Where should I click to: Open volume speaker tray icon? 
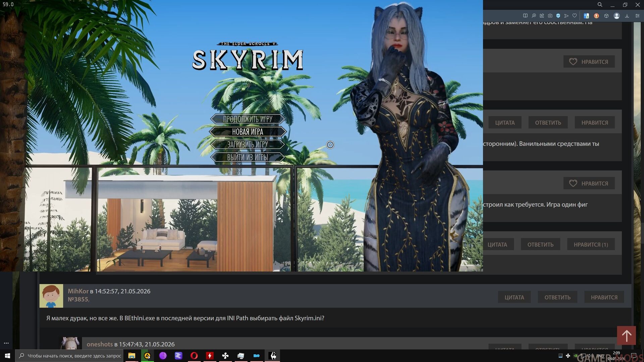[x=591, y=356]
